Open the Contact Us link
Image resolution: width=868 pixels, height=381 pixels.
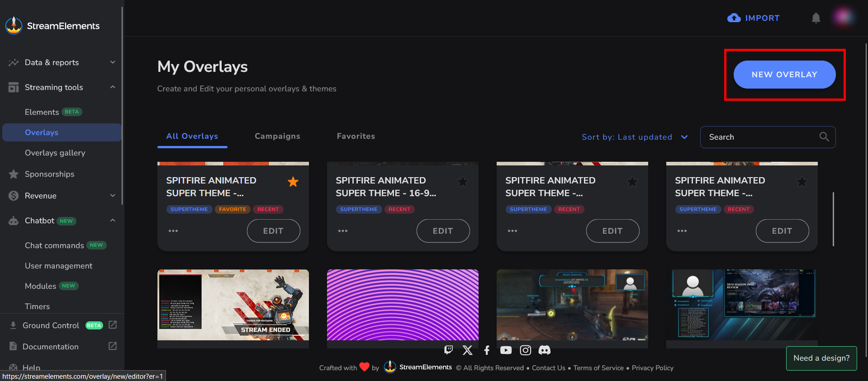pyautogui.click(x=549, y=368)
